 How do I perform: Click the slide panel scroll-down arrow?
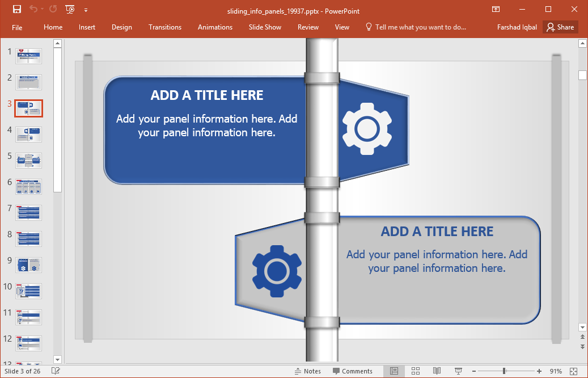[x=57, y=359]
